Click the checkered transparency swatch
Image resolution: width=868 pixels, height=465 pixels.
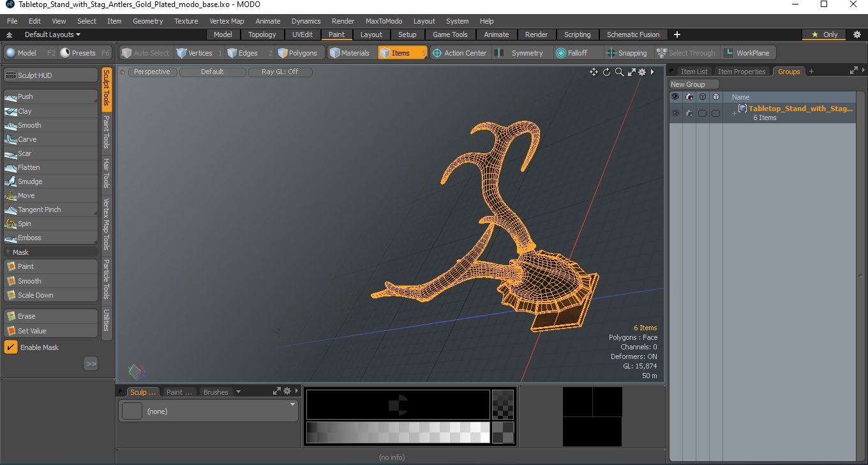(x=503, y=405)
